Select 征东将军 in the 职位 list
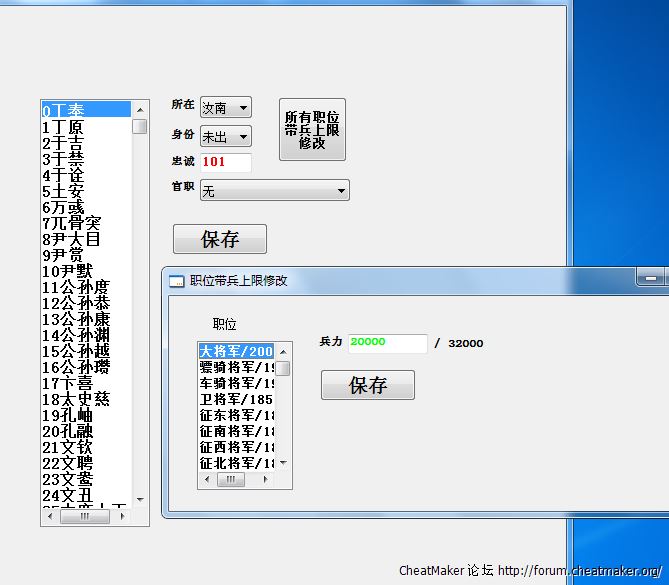Viewport: 669px width, 585px height. (x=236, y=415)
